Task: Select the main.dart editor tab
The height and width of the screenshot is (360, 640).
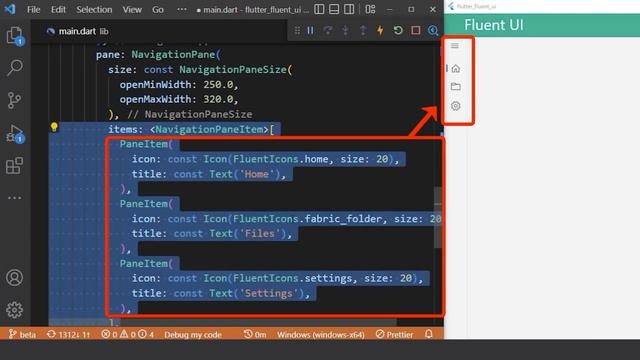Action: tap(78, 31)
